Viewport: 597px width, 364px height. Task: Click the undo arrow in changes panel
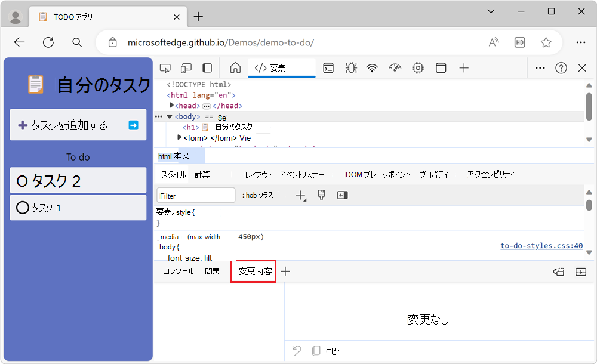tap(296, 350)
